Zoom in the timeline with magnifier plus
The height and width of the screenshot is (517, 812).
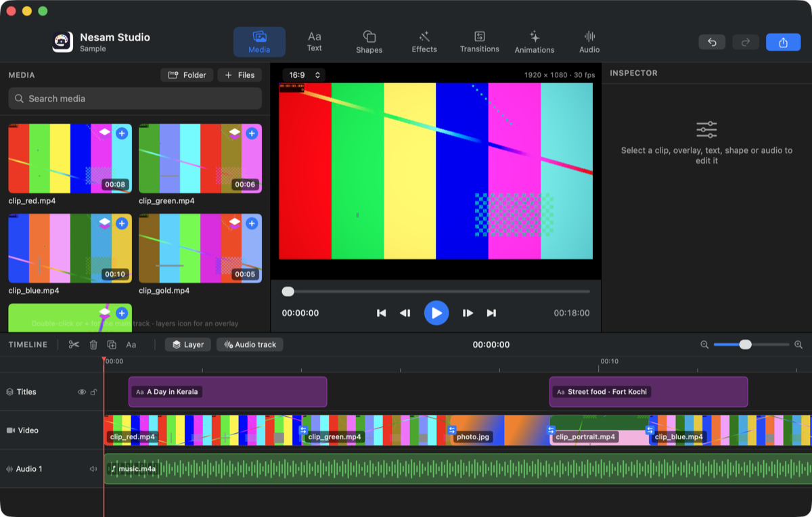(798, 344)
